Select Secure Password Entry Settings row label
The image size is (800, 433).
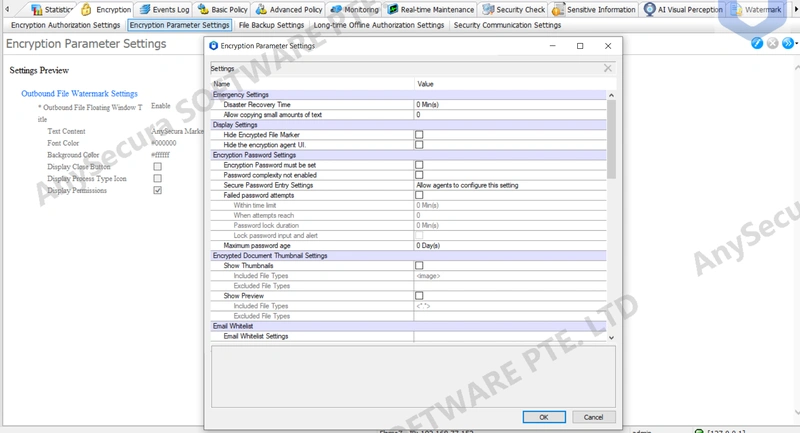coord(268,185)
